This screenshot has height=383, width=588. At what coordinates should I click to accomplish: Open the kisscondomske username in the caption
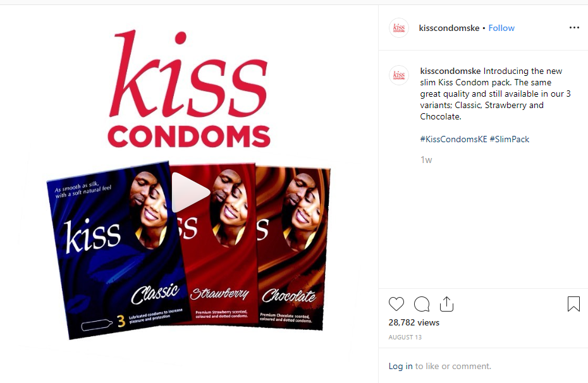(x=450, y=71)
